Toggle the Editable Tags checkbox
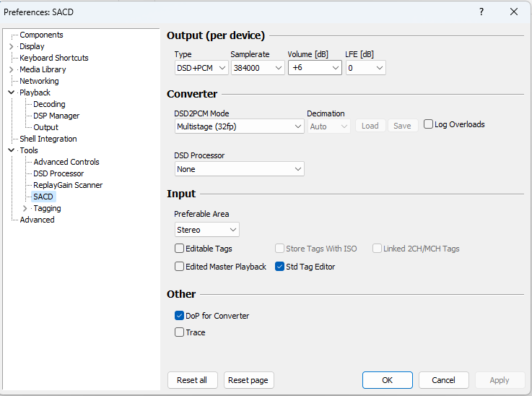The height and width of the screenshot is (396, 532). [180, 249]
